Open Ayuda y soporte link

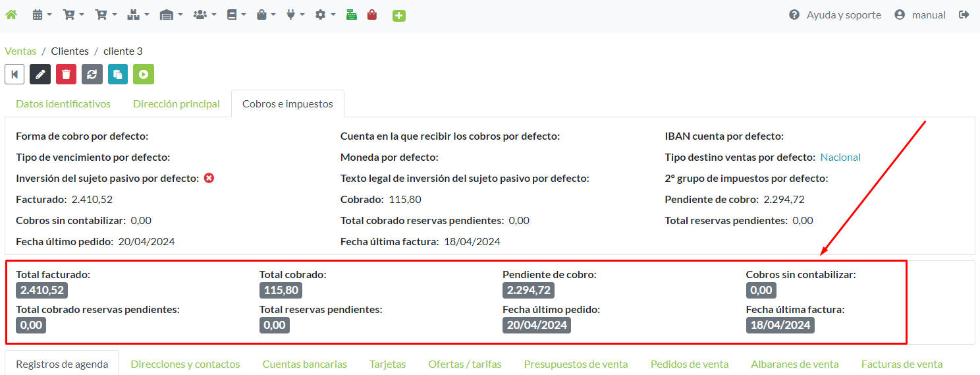click(835, 14)
